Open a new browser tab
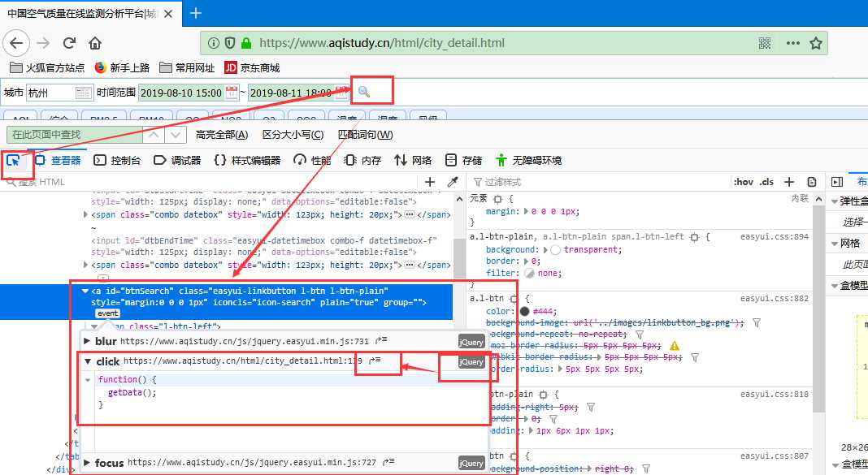Image resolution: width=868 pixels, height=475 pixels. point(195,13)
